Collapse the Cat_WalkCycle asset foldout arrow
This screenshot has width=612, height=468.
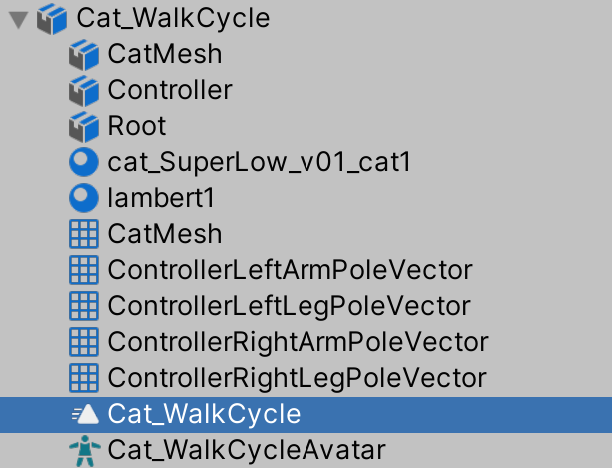tap(17, 19)
